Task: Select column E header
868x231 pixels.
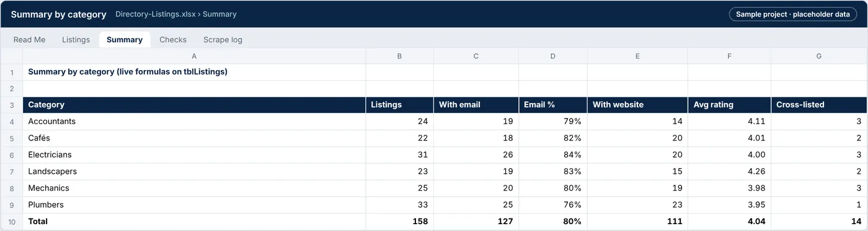Action: pos(637,56)
